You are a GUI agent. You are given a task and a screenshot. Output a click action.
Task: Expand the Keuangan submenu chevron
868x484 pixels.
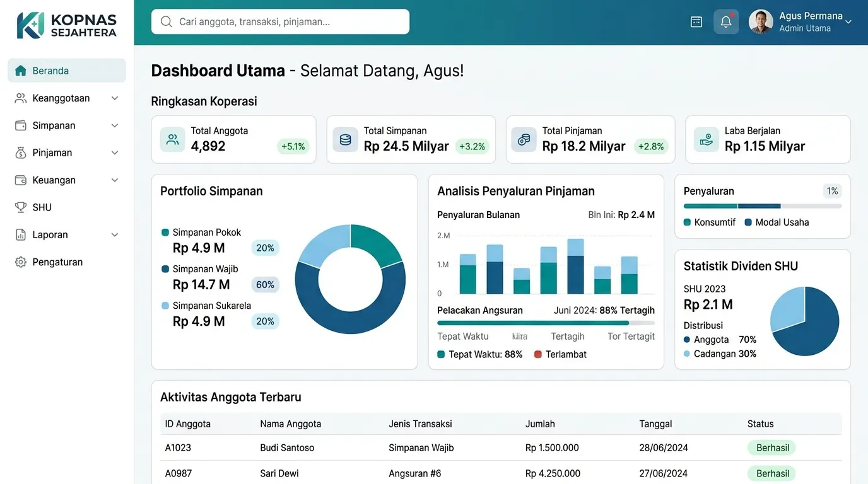coord(115,180)
